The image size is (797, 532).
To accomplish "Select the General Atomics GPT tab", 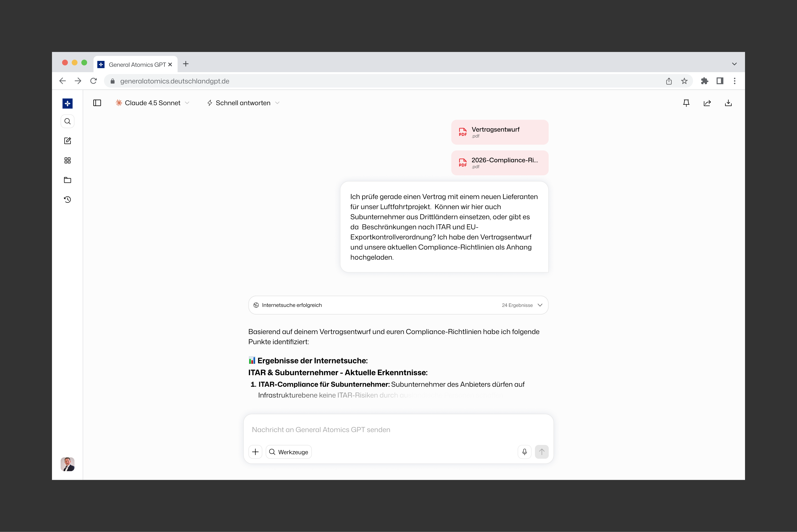I will click(135, 64).
